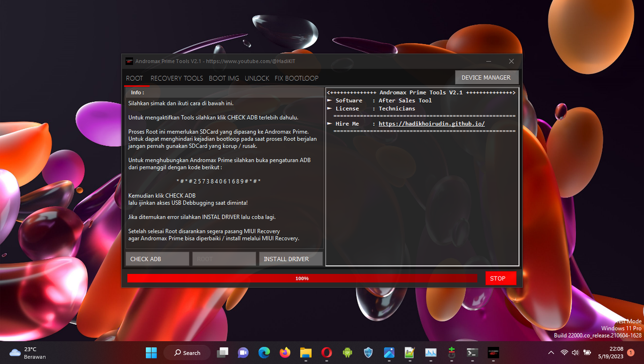Open the Windows Security shield icon

coord(368,352)
